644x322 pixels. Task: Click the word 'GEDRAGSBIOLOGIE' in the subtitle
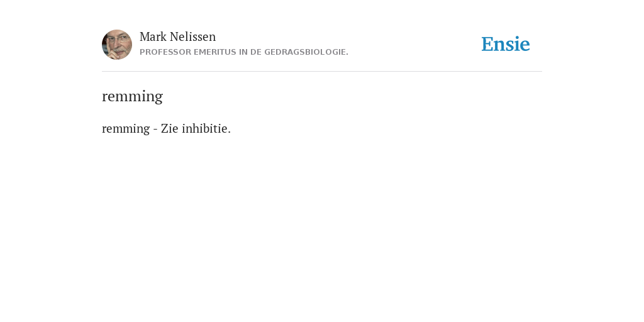(x=305, y=52)
